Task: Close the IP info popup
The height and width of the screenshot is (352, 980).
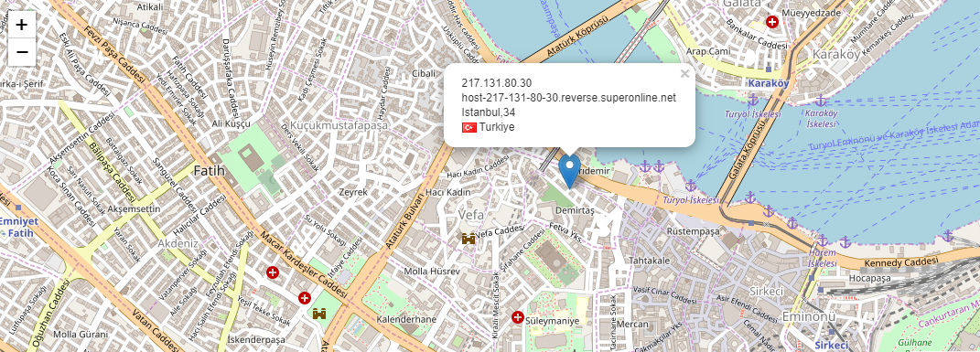Action: (x=684, y=74)
